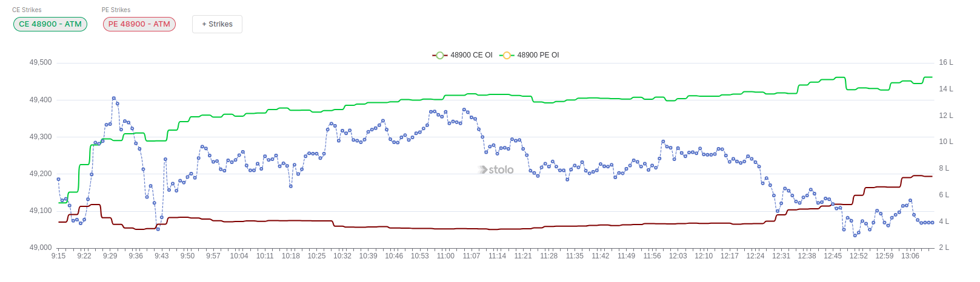Image resolution: width=980 pixels, height=282 pixels.
Task: Click the 9:15 label on the time axis
Action: pyautogui.click(x=58, y=256)
